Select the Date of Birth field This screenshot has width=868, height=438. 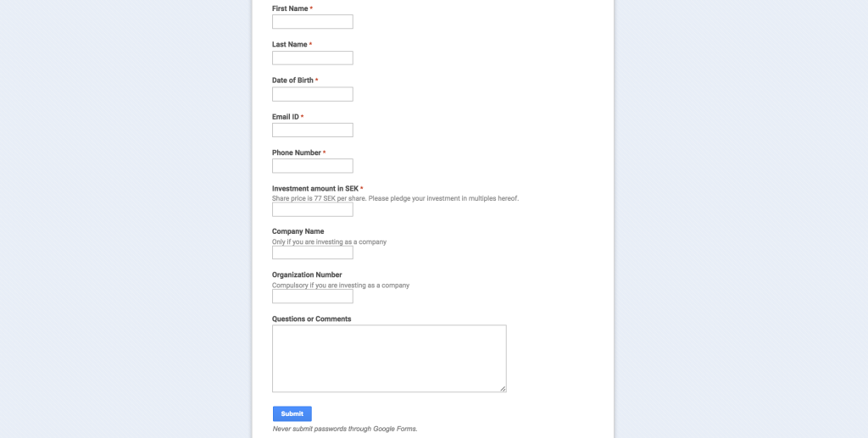[x=312, y=94]
